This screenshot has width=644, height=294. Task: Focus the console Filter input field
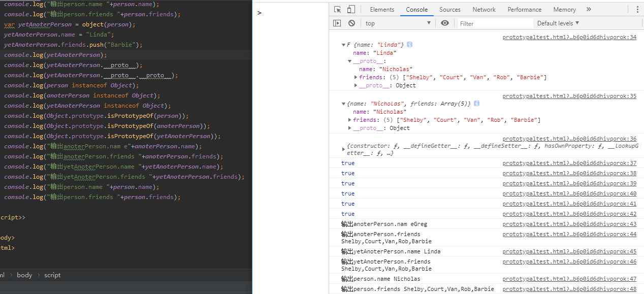tap(495, 23)
